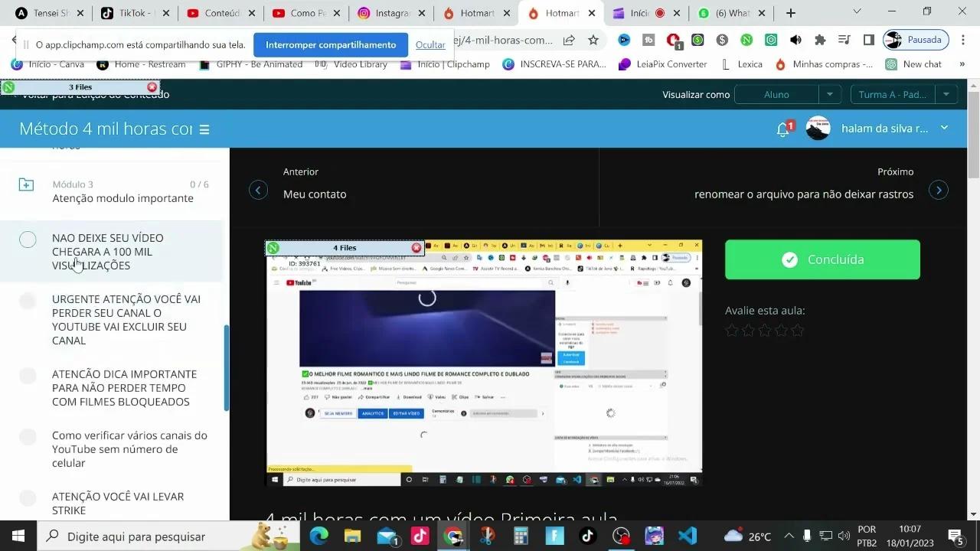Open the notifications bell

tap(781, 129)
